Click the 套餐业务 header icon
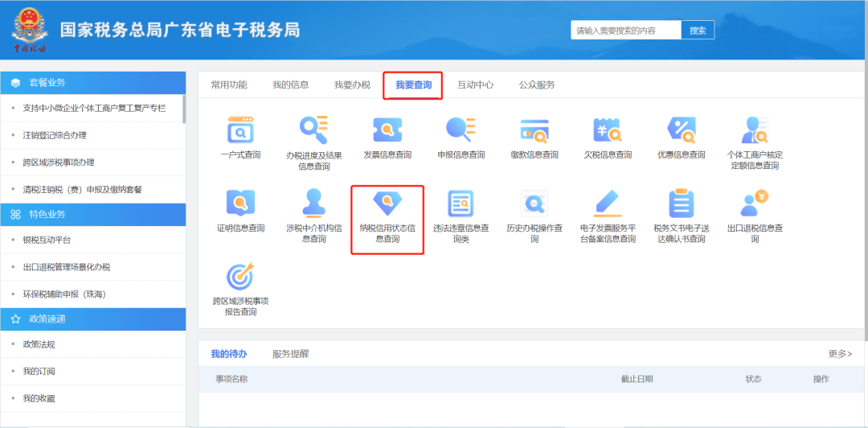Image resolution: width=868 pixels, height=428 pixels. point(15,83)
